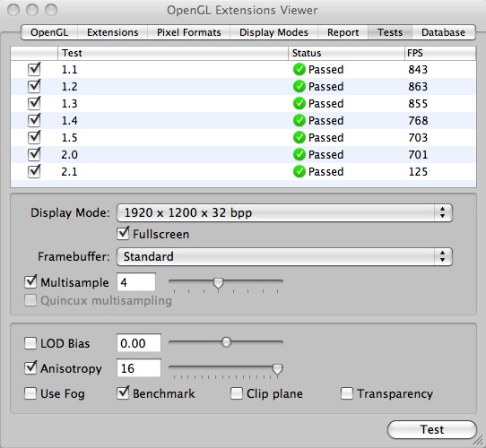Click the Passed text for test 2.0
Screen dimensions: 486x448
coord(326,155)
